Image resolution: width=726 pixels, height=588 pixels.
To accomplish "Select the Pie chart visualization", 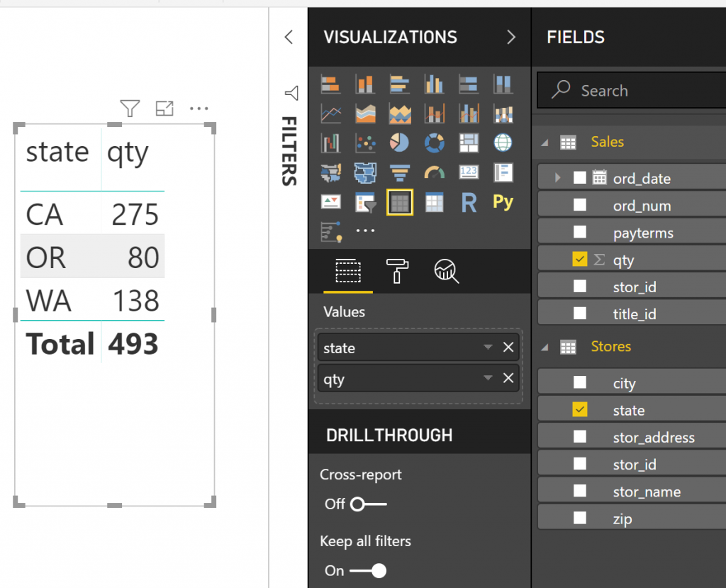I will (x=399, y=143).
